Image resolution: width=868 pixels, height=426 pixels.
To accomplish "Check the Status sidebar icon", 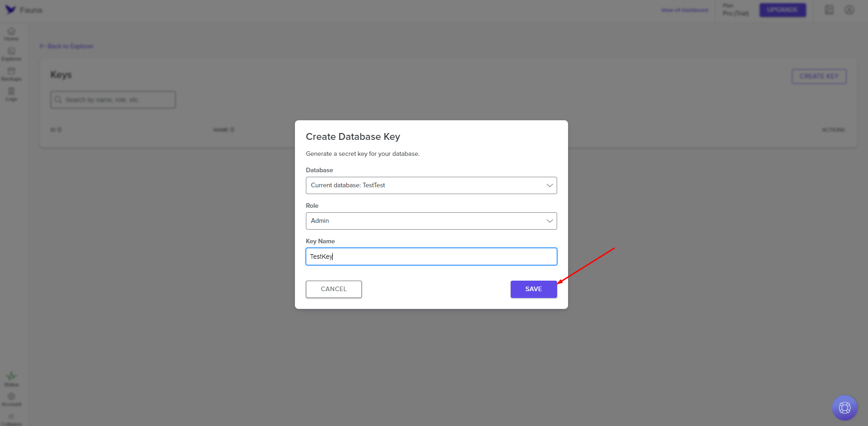I will [11, 379].
